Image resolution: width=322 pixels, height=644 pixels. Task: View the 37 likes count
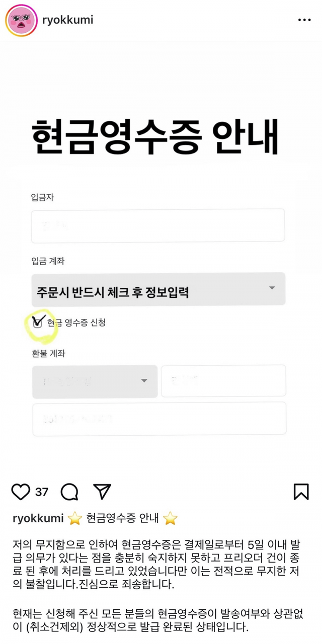(x=41, y=492)
